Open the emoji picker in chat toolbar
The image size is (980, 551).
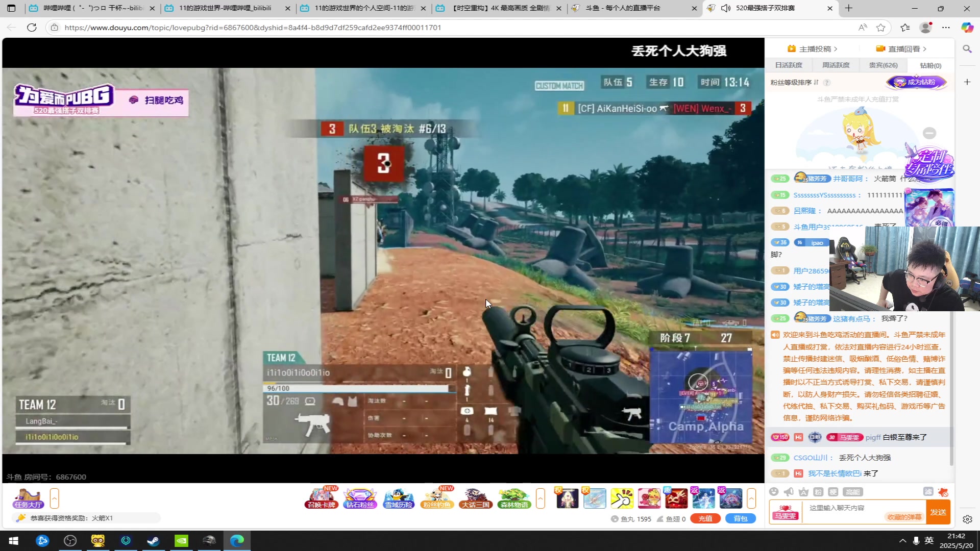[x=774, y=492]
